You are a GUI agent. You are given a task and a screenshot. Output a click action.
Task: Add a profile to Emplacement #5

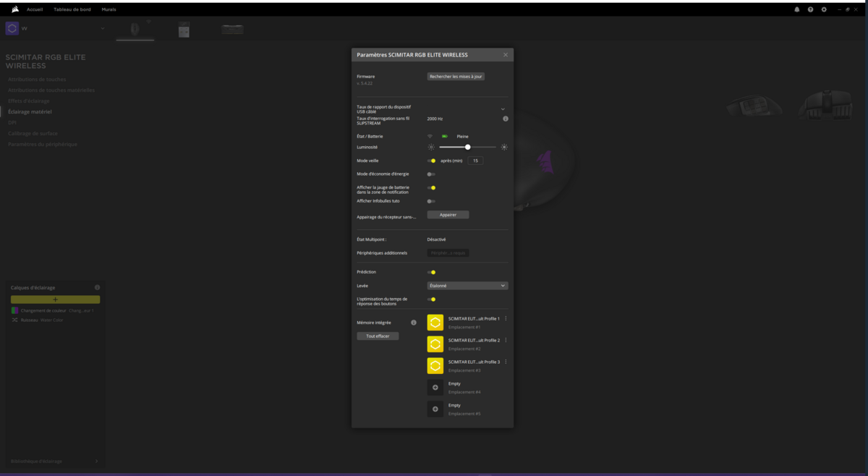[435, 409]
